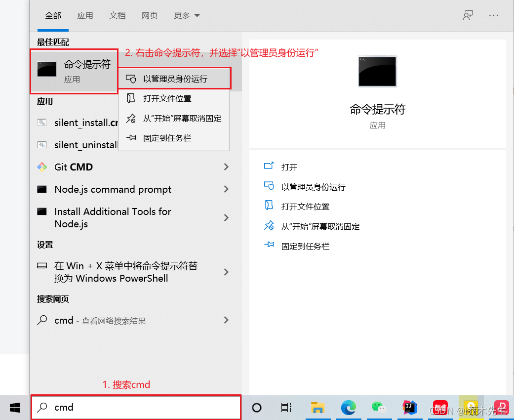Click the cmd search input box
This screenshot has width=514, height=420.
(x=143, y=408)
